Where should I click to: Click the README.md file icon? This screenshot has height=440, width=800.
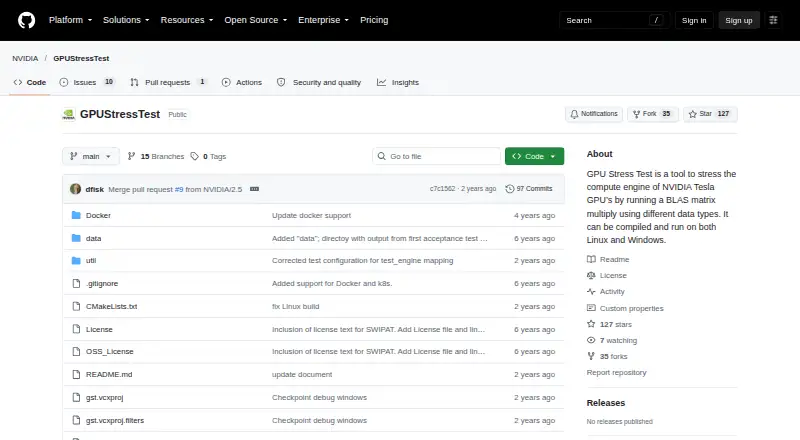click(x=76, y=375)
